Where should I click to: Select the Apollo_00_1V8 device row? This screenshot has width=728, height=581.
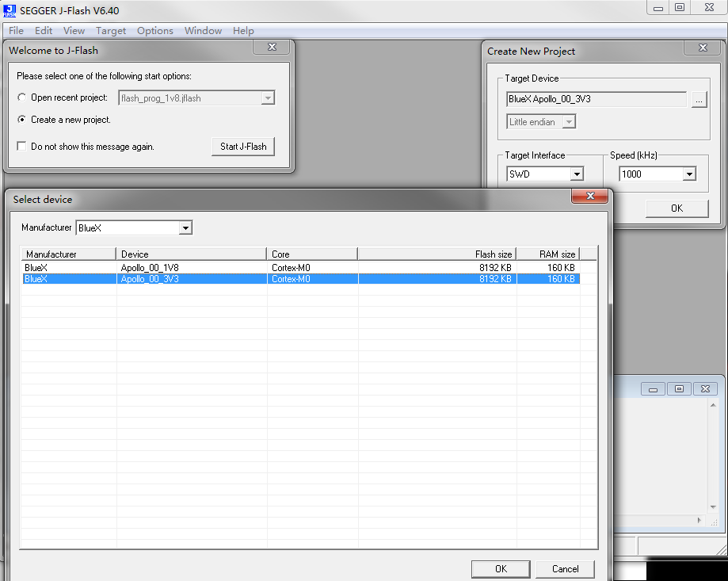pos(301,267)
